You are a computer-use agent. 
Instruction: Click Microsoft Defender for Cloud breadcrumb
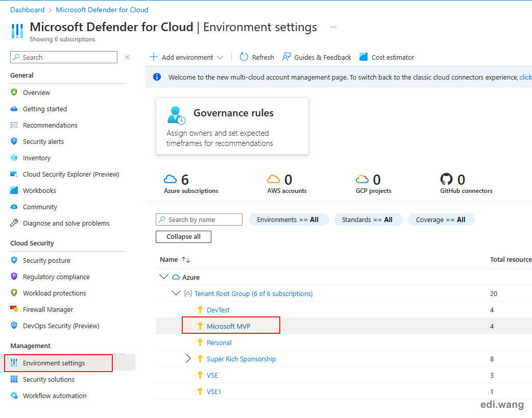tap(102, 10)
